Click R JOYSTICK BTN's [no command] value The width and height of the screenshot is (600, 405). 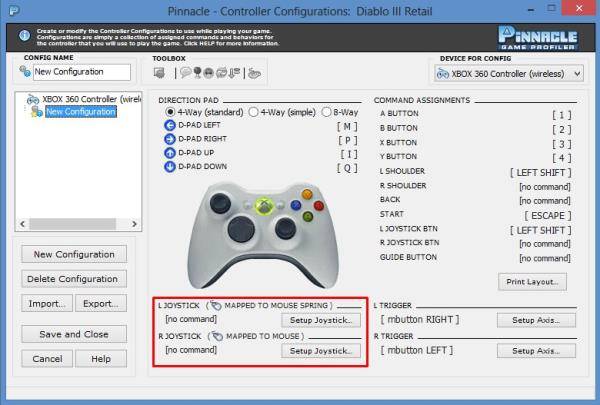coord(545,244)
